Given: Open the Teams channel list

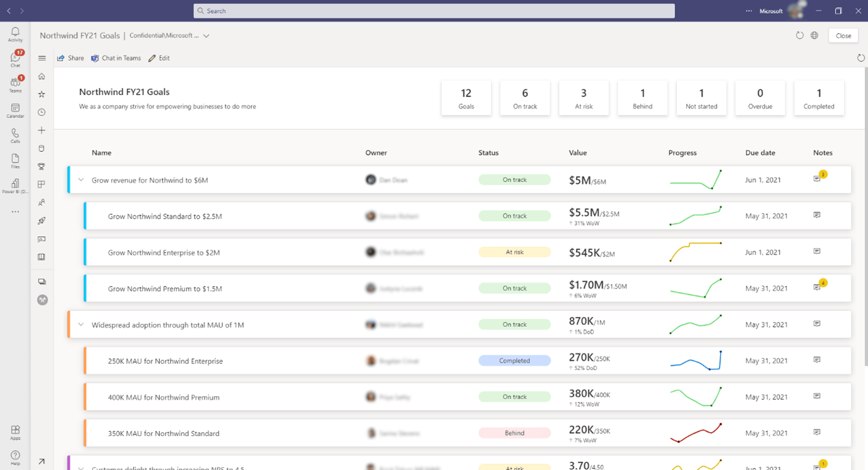Looking at the screenshot, I should pos(14,82).
